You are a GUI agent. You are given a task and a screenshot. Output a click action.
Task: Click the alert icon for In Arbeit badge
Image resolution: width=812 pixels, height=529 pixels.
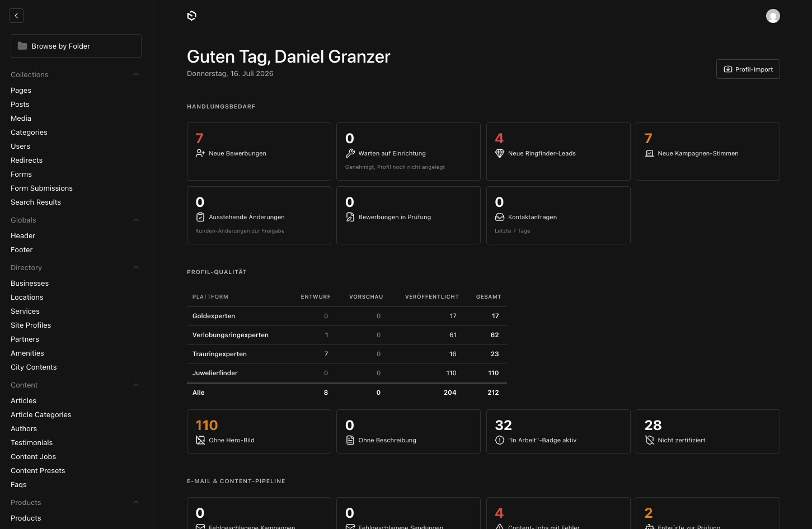click(x=500, y=440)
